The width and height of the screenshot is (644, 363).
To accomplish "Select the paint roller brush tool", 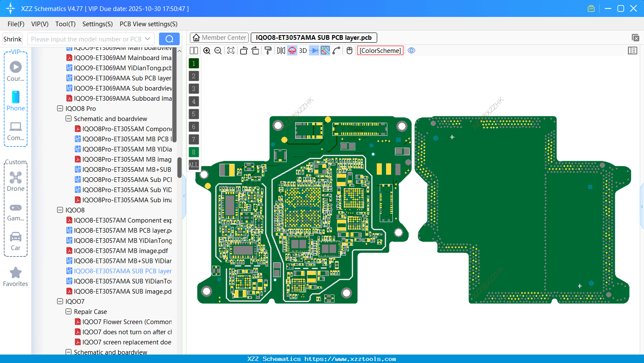I will 269,50.
